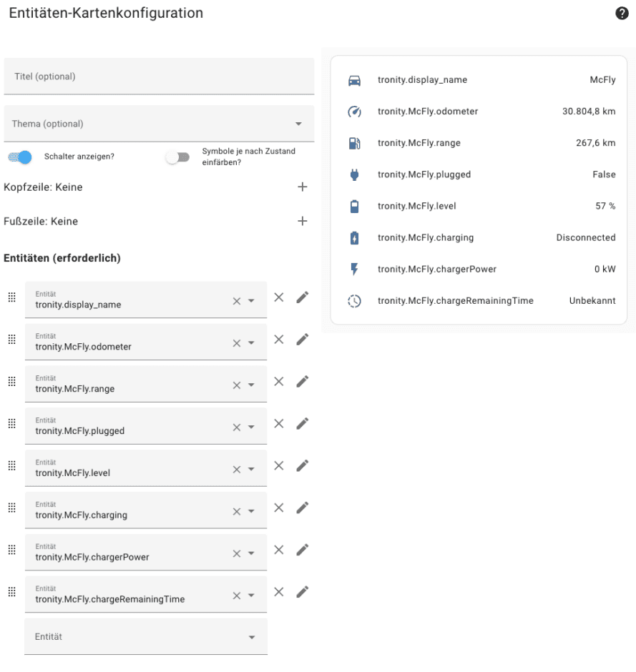Screen dimensions: 636x672
Task: Select tronity.McFly.level row in preview card
Action: 479,206
